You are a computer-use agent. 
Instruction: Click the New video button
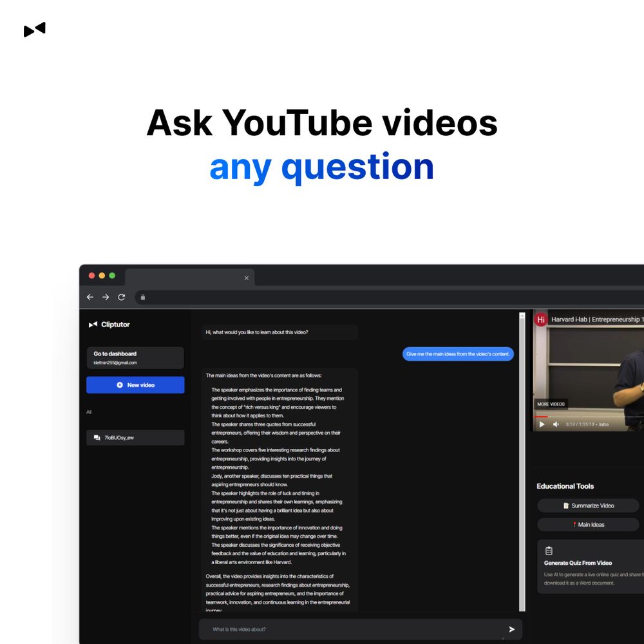[x=135, y=385]
